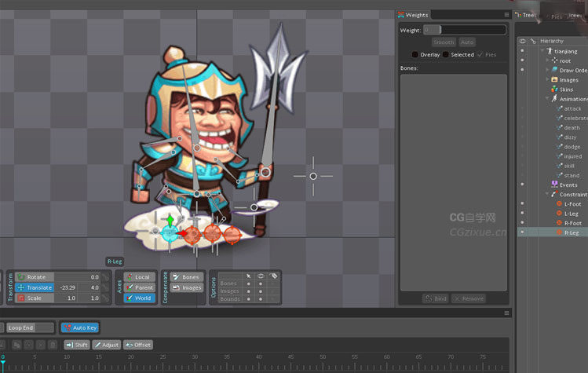Toggle visibility dot for R-Leg constraint

click(x=522, y=232)
